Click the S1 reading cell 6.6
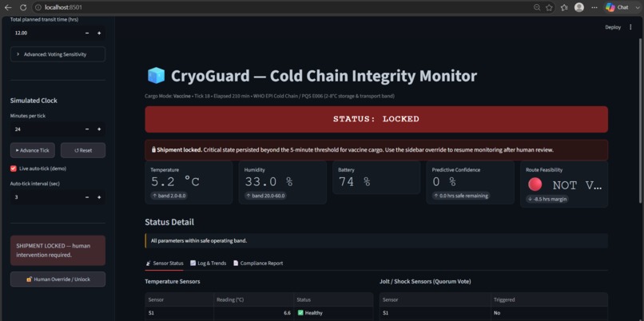 (253, 313)
